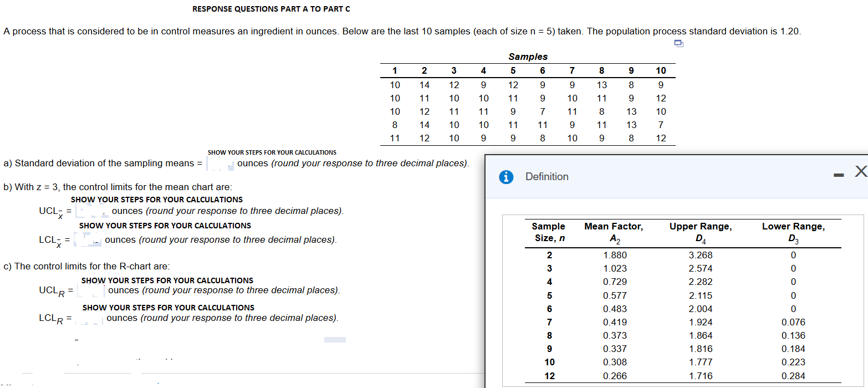This screenshot has height=388, width=868.
Task: Click the Samples table header
Action: [x=528, y=56]
